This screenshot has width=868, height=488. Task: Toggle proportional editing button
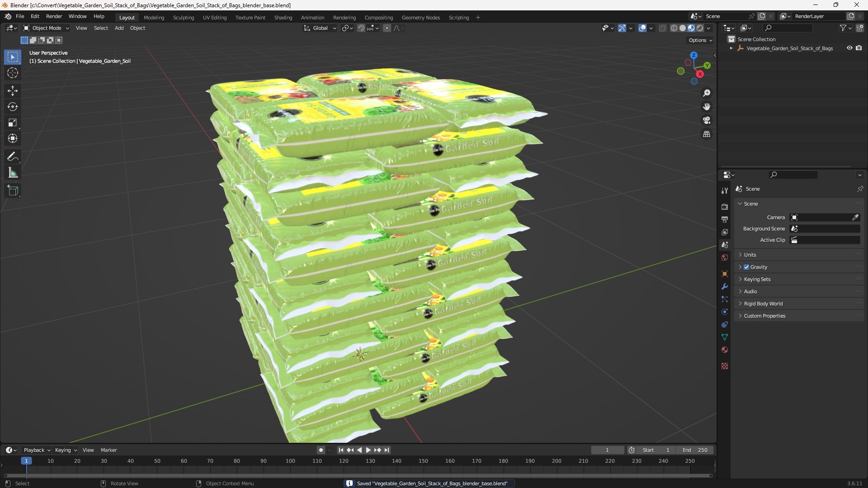pos(387,28)
